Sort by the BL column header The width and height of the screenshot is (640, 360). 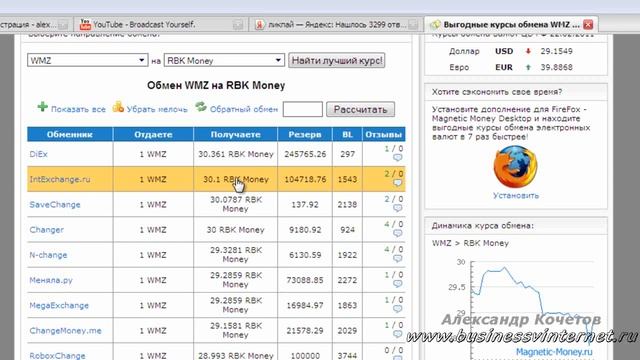[x=347, y=134]
